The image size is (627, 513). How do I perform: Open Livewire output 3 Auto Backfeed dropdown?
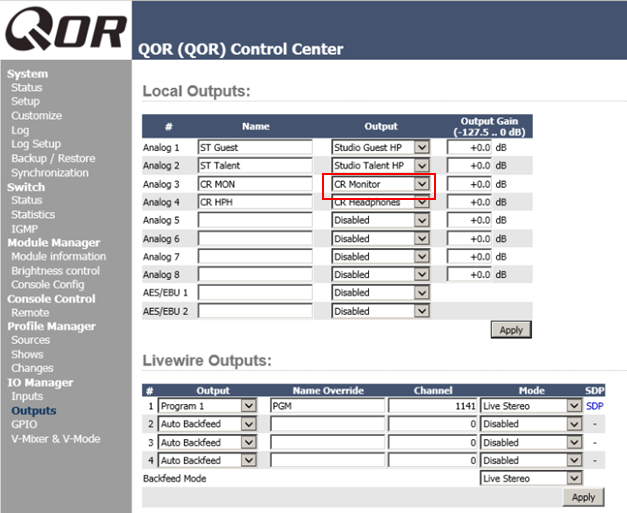pyautogui.click(x=207, y=442)
